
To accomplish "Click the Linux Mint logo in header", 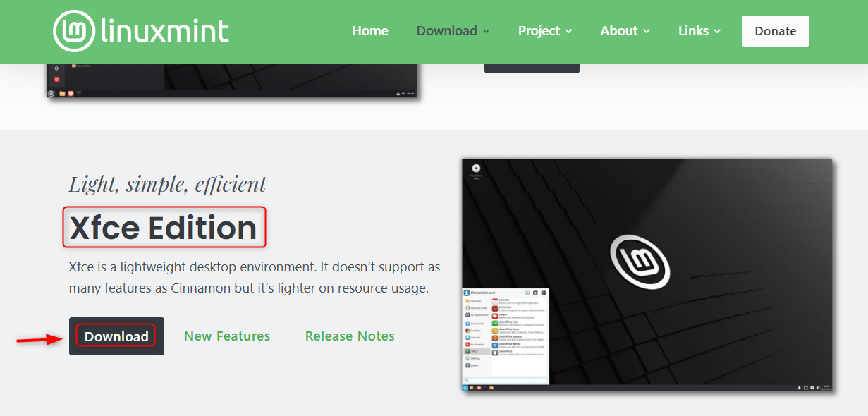I will coord(141,31).
